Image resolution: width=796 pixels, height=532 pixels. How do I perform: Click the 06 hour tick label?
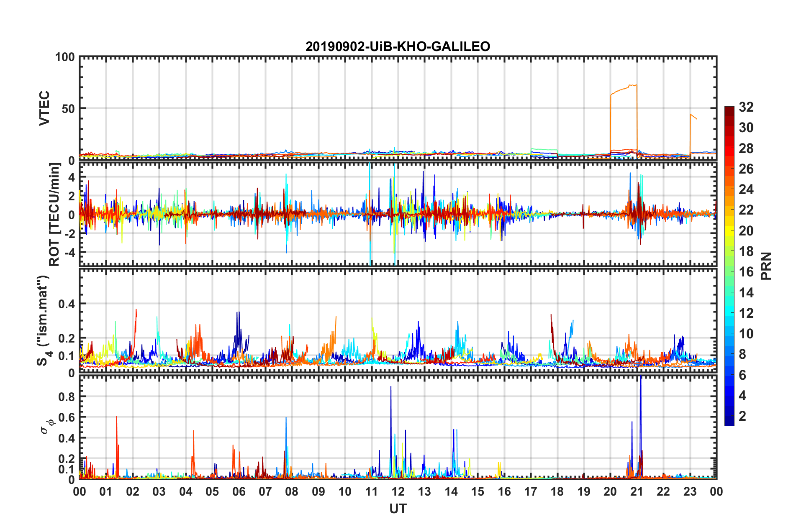[239, 491]
